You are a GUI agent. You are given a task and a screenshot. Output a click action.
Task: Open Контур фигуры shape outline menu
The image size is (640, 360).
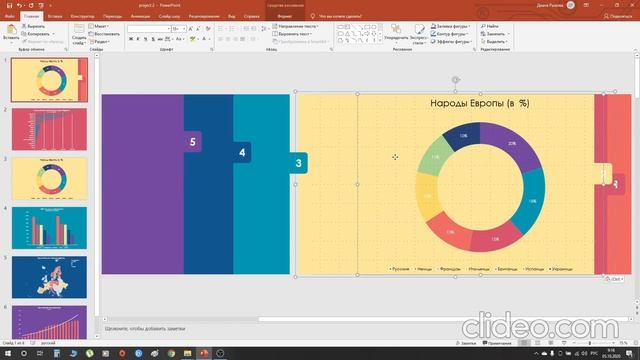tap(450, 34)
